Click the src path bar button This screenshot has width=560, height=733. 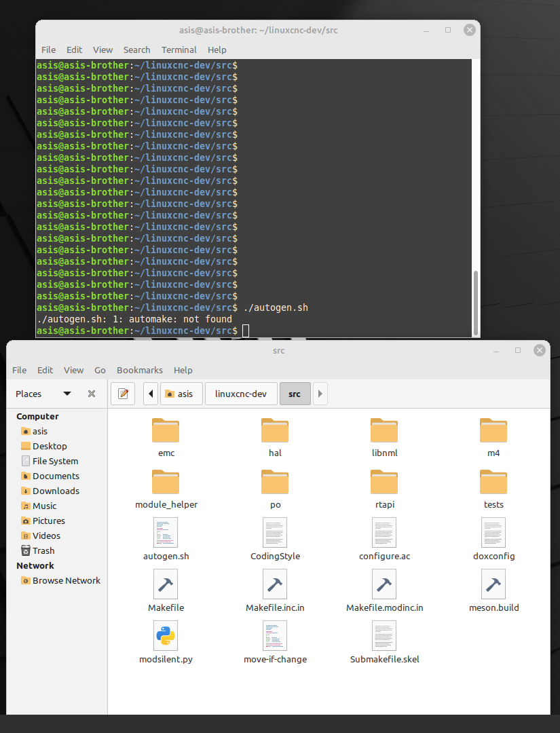point(295,394)
